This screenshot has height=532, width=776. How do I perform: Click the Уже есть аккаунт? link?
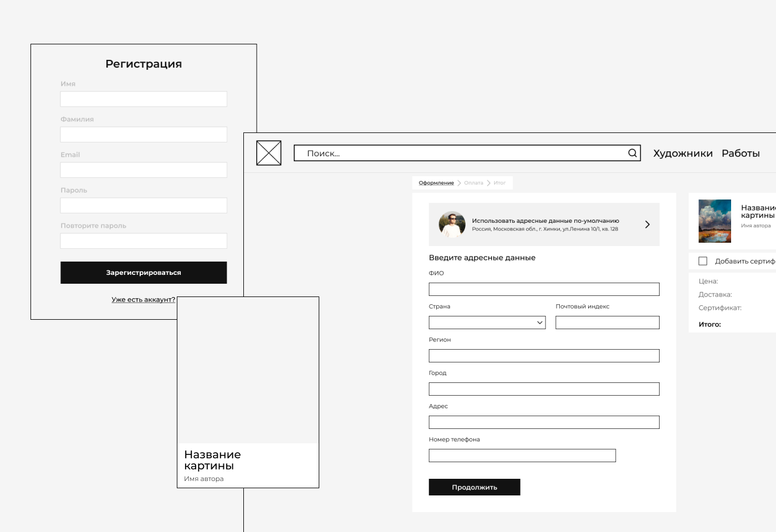pos(143,300)
